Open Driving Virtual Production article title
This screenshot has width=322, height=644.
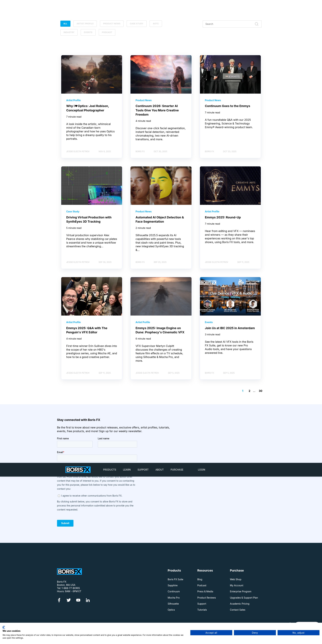[89, 219]
